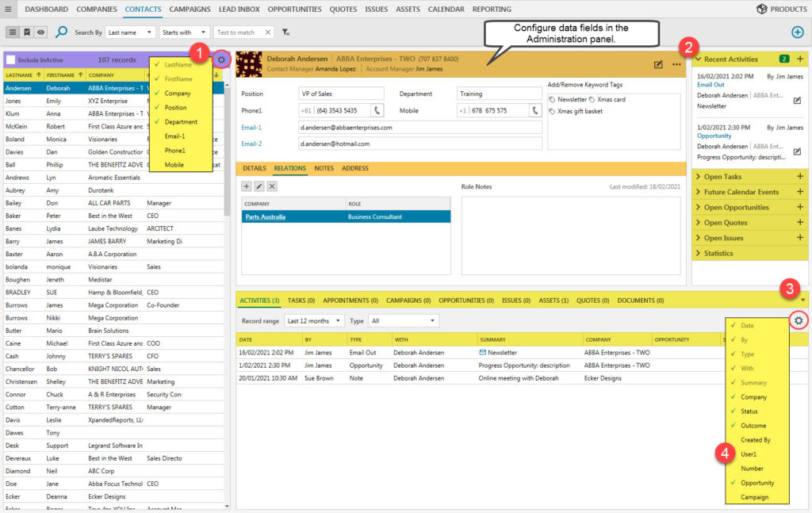Click the Email Out activity link
This screenshot has width=812, height=513.
coord(710,85)
